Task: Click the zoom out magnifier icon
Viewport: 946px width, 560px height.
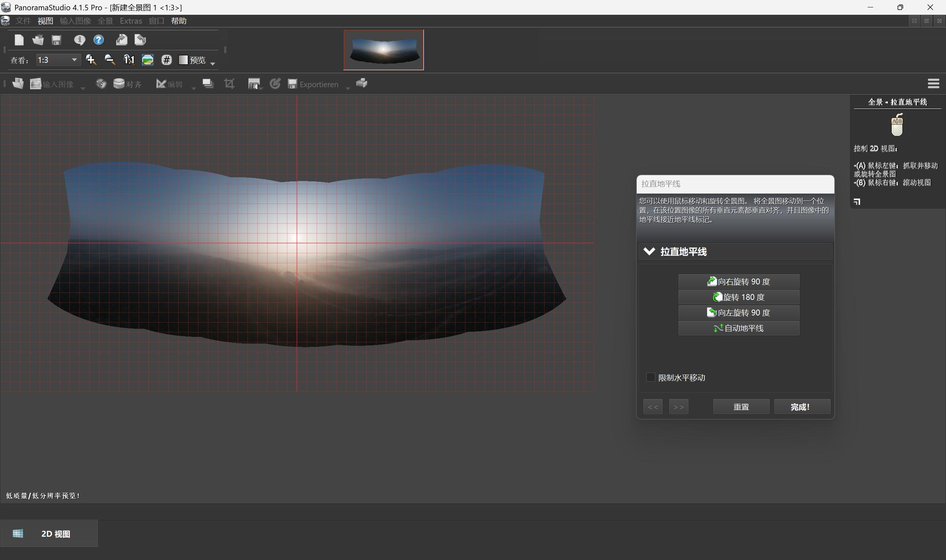Action: 110,59
